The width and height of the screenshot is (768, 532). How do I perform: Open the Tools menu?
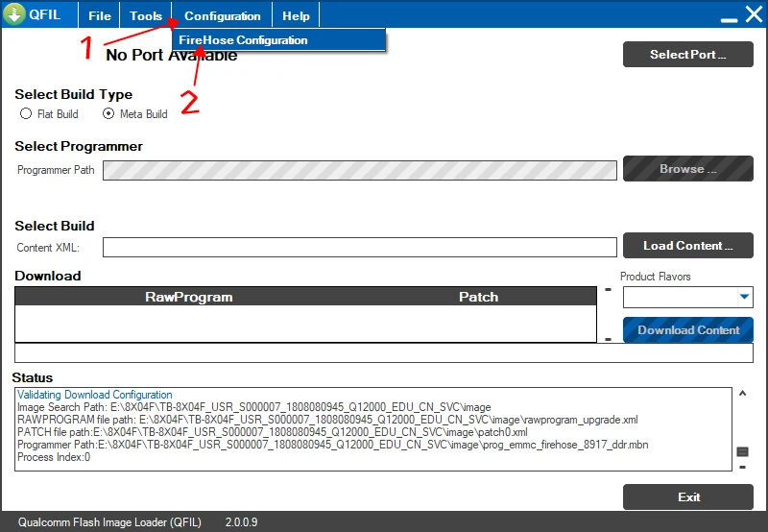(x=146, y=15)
